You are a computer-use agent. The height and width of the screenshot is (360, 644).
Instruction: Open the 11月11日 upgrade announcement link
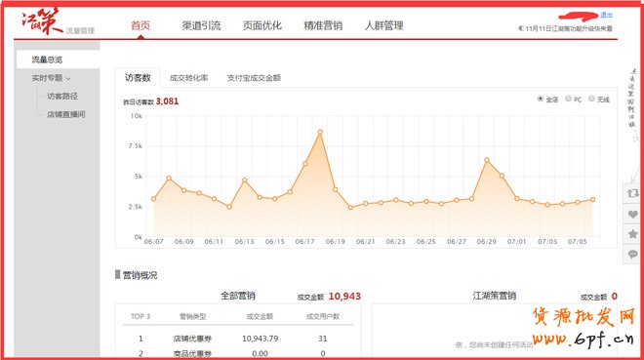click(569, 28)
